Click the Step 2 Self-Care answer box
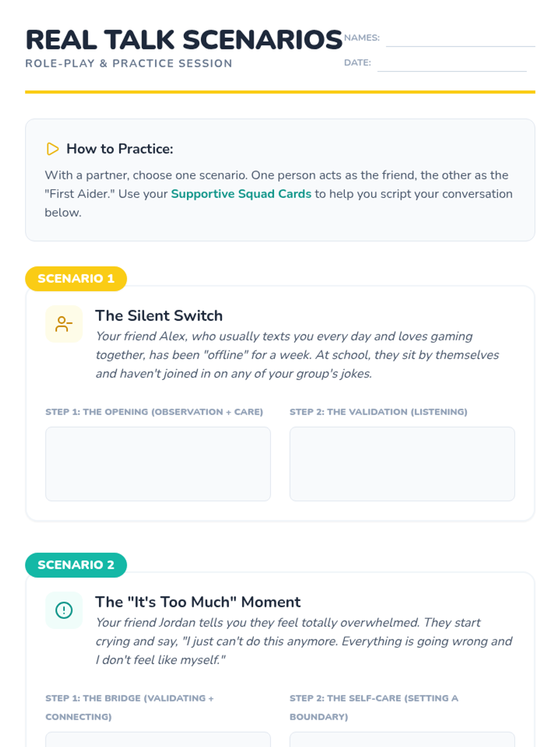560x747 pixels. coord(402,740)
